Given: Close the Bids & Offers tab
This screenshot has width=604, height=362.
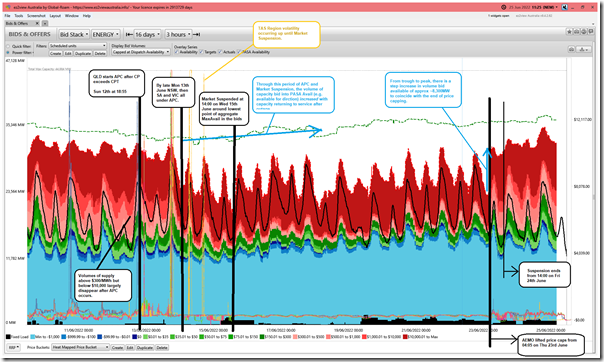Looking at the screenshot, I should coord(37,23).
